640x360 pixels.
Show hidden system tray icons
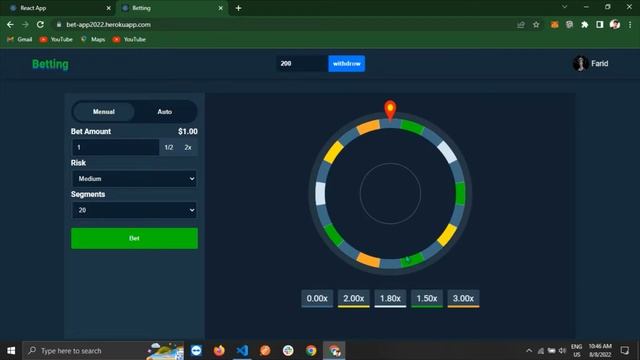click(x=529, y=351)
